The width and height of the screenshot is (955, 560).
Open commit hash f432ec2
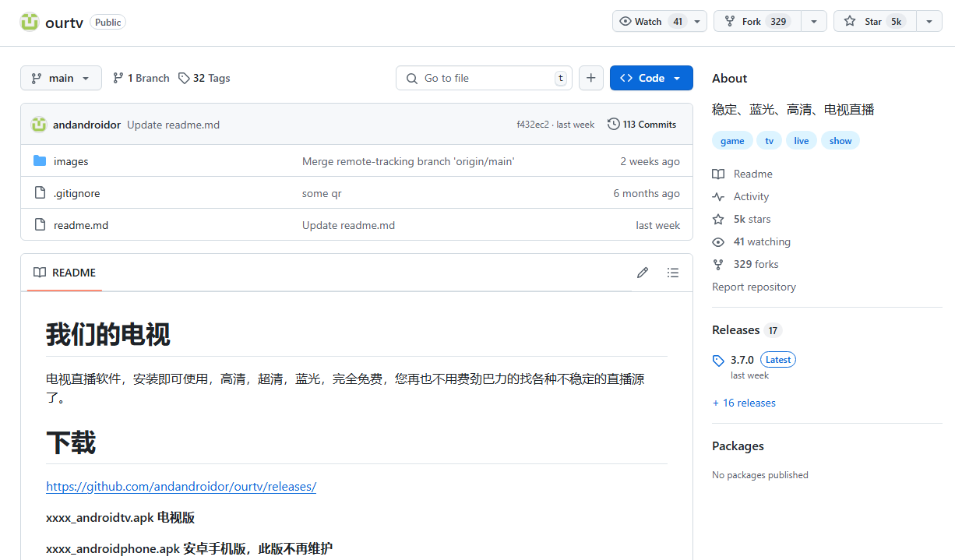(x=533, y=125)
